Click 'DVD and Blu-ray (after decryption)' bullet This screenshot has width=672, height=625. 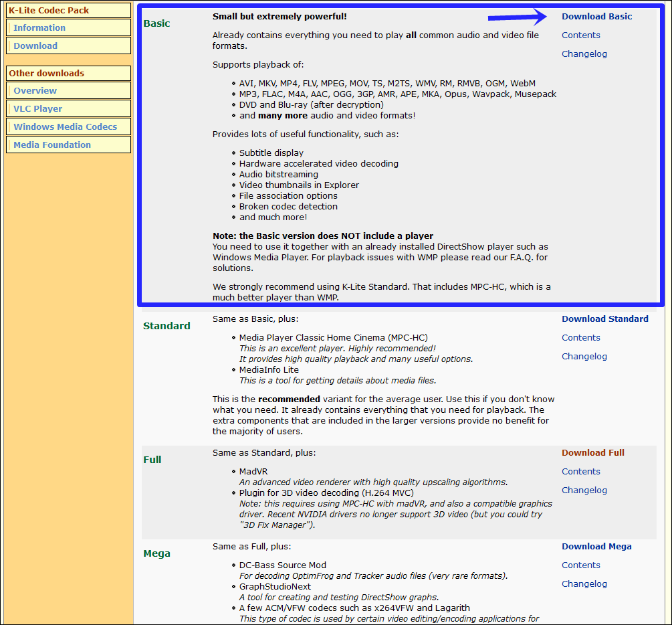coord(312,105)
